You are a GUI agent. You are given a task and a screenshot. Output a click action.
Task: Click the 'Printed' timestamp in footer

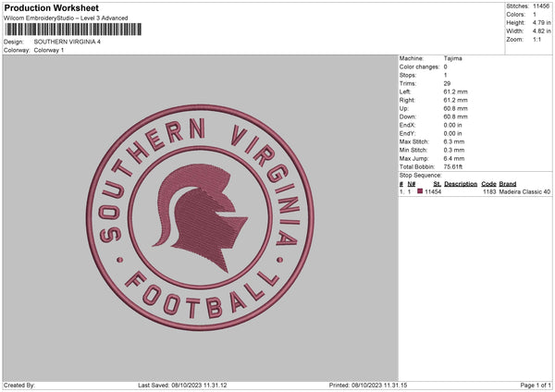pos(368,386)
